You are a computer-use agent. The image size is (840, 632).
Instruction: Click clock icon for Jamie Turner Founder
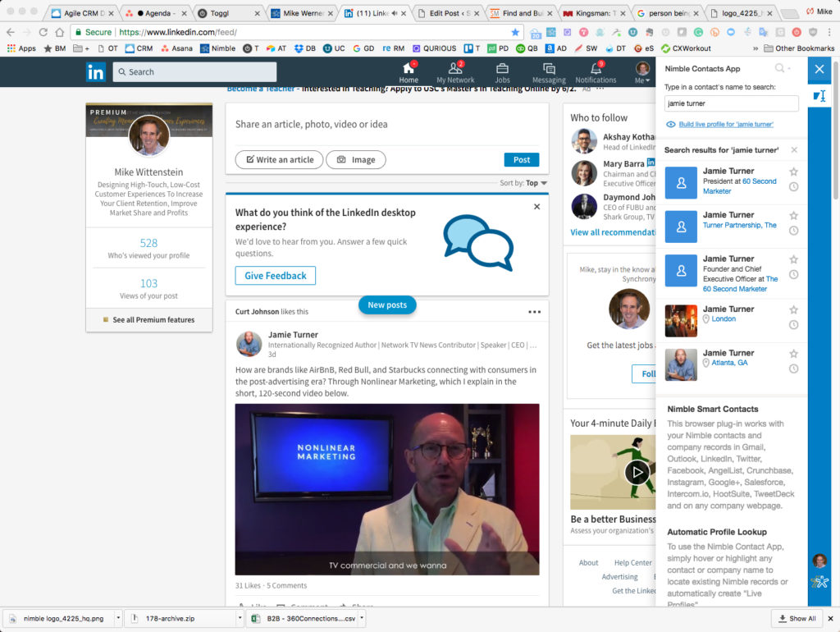pos(794,274)
